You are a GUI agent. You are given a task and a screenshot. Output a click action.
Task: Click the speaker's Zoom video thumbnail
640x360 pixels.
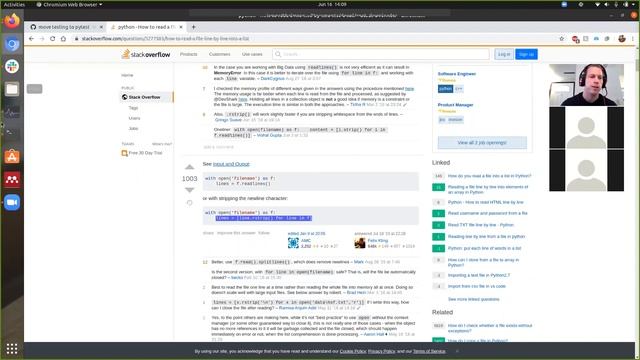coord(586,85)
